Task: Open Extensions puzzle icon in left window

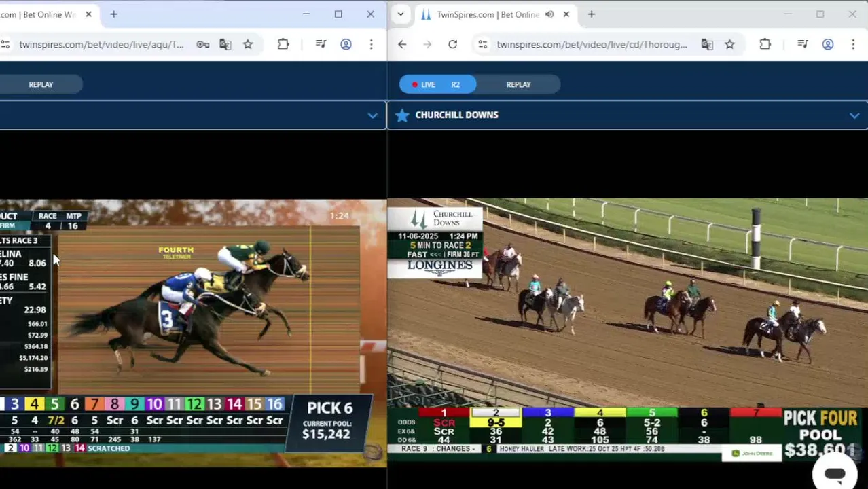Action: 283,44
